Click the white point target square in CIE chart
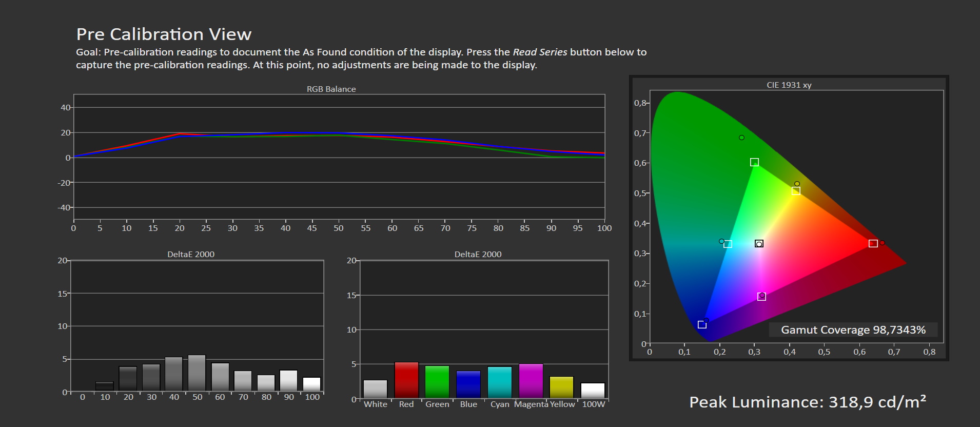This screenshot has width=980, height=427. (759, 243)
